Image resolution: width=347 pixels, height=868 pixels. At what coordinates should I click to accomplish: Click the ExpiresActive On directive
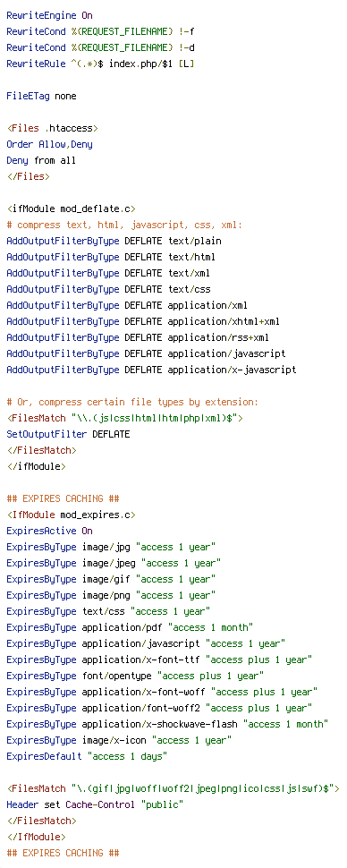pyautogui.click(x=49, y=531)
